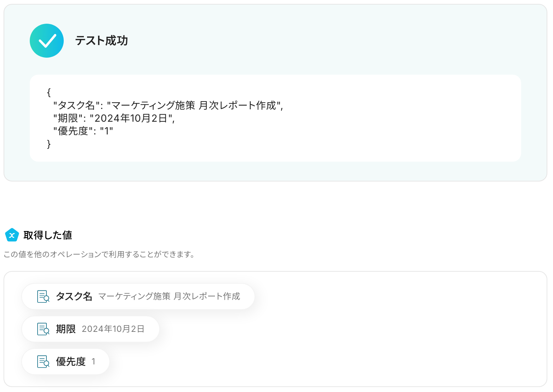
Task: Click the この値を他のオペレーション description text
Action: (x=99, y=254)
